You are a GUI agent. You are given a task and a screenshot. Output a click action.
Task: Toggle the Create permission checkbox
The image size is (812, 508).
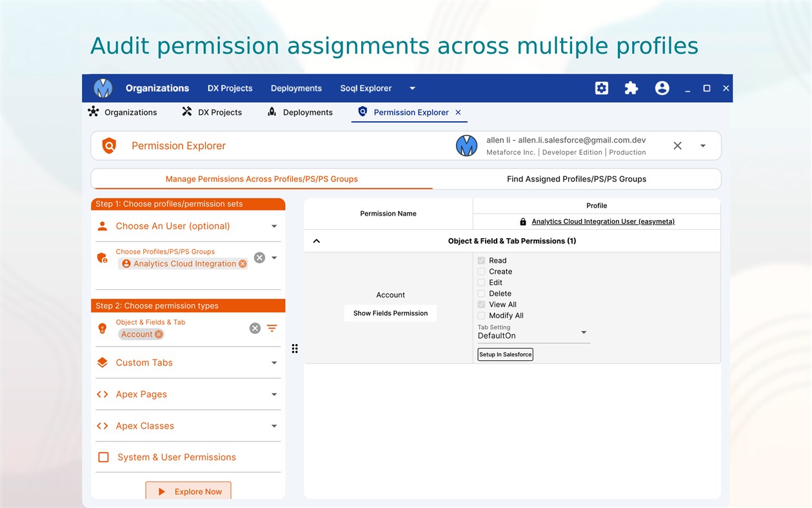click(x=481, y=272)
